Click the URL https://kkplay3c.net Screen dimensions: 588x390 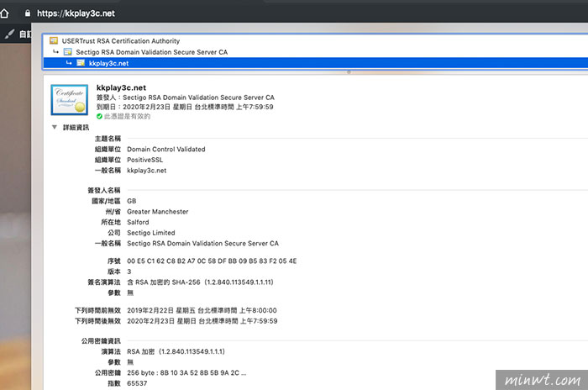[76, 13]
